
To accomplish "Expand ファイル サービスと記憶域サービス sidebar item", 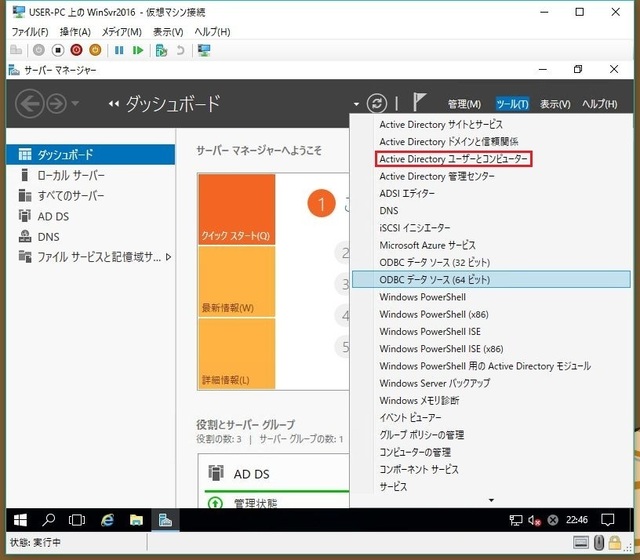I will click(169, 257).
